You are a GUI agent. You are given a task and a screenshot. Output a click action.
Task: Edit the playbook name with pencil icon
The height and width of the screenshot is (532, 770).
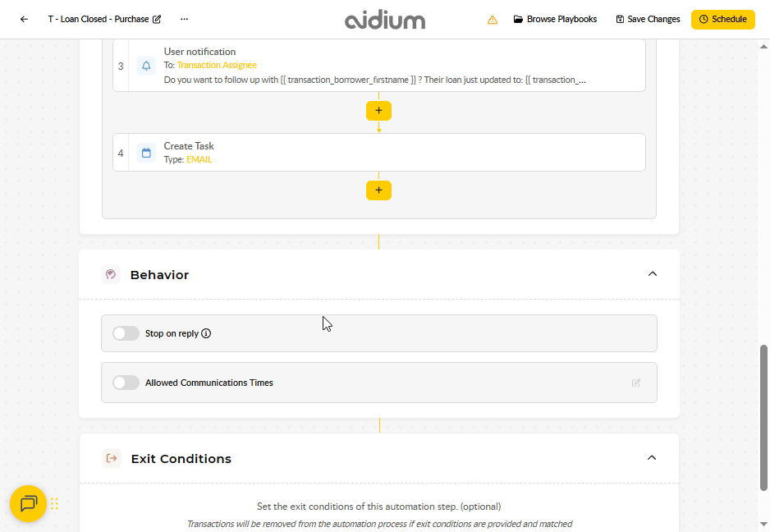pos(157,19)
